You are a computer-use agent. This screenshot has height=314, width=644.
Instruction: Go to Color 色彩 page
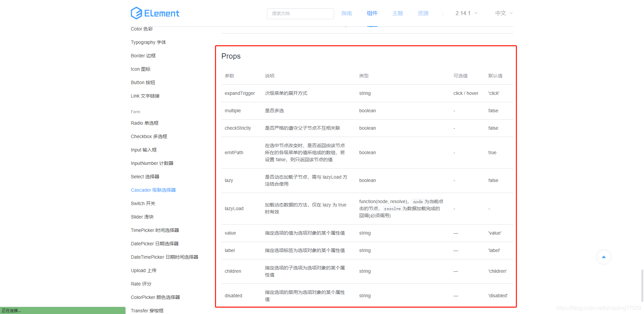point(142,29)
